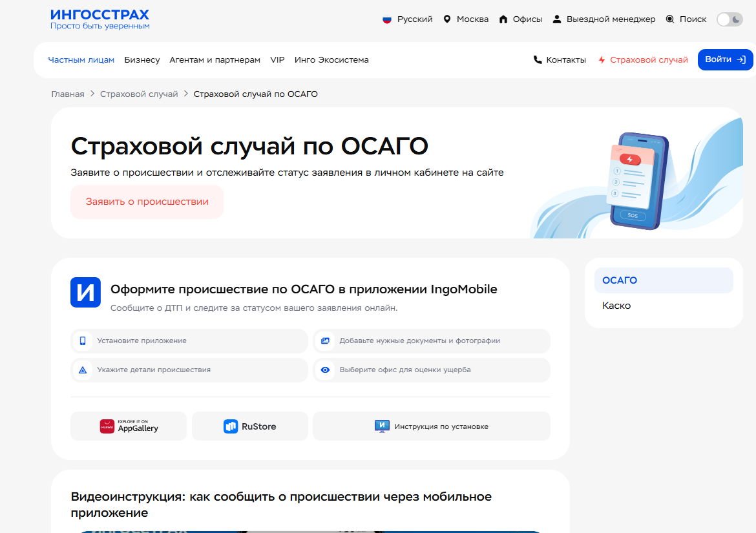Screen dimensions: 756x533
Task: Open the Russian language selector
Action: (407, 19)
